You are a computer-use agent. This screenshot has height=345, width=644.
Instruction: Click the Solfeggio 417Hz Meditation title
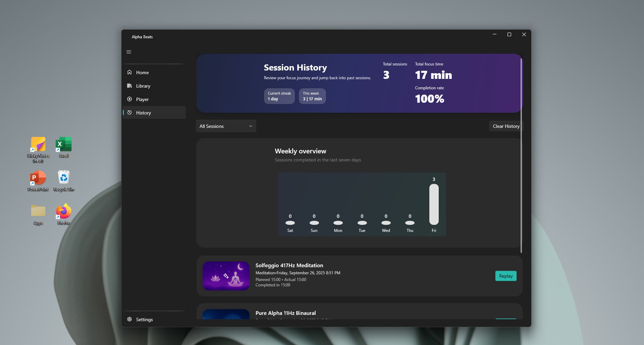(x=289, y=265)
